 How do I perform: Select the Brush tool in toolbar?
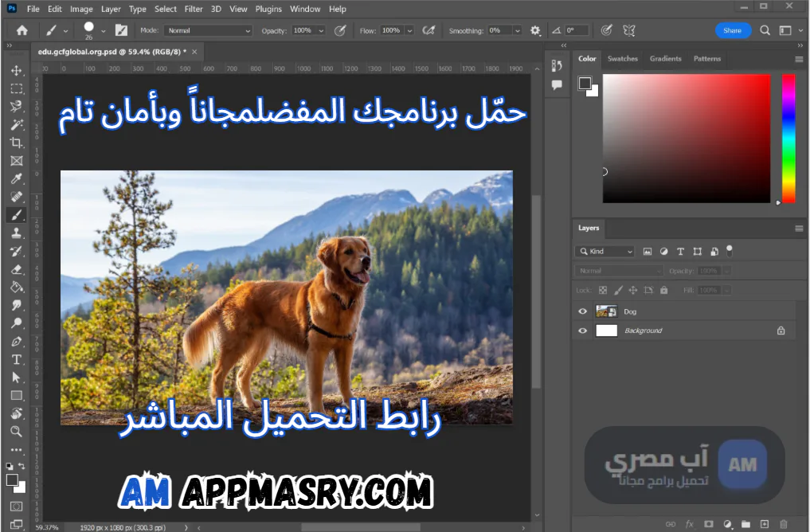click(17, 215)
